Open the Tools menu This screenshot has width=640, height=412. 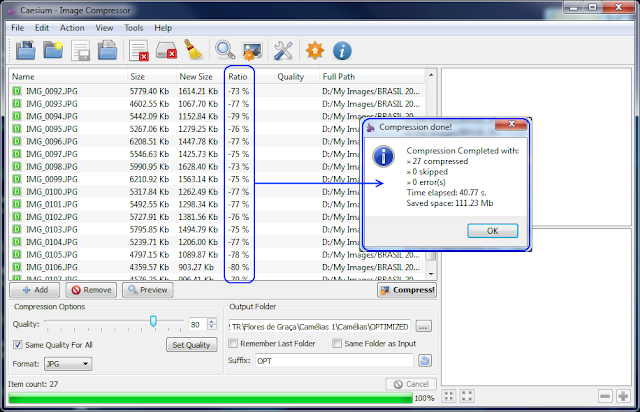click(x=134, y=28)
